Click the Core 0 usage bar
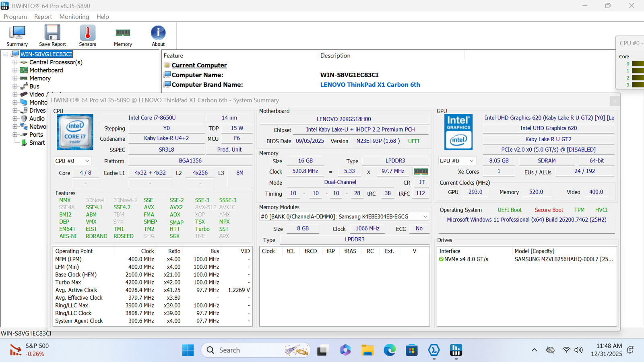Viewport: 644px width, 362px height. point(638,64)
